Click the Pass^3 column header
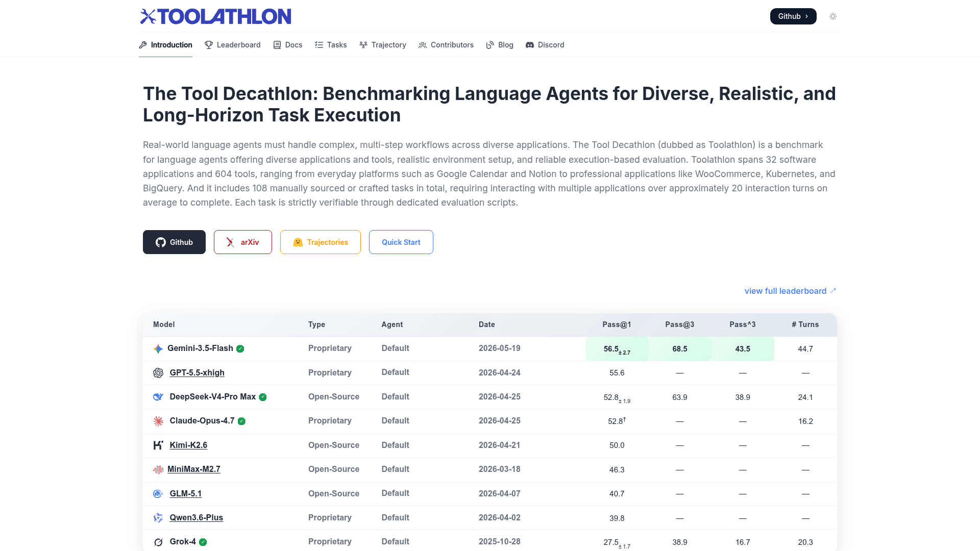 [743, 324]
